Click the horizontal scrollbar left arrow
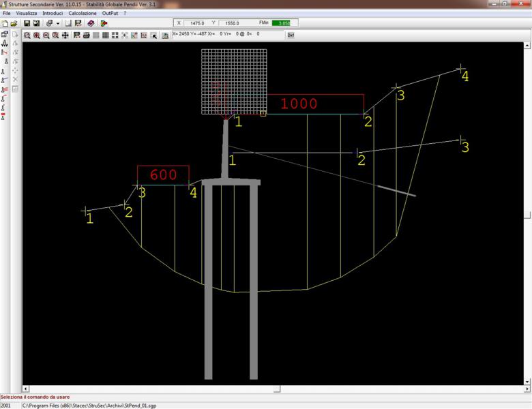This screenshot has width=532, height=409. 26,389
